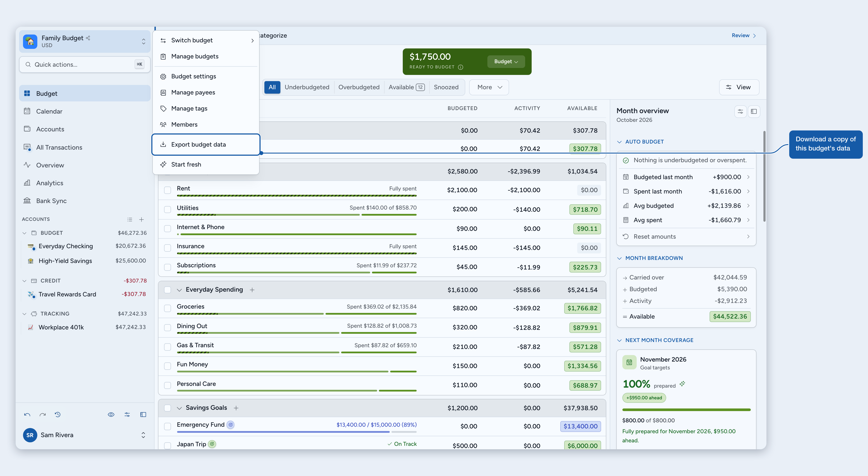
Task: Open the sliders settings icon in sidebar footer
Action: (x=127, y=415)
